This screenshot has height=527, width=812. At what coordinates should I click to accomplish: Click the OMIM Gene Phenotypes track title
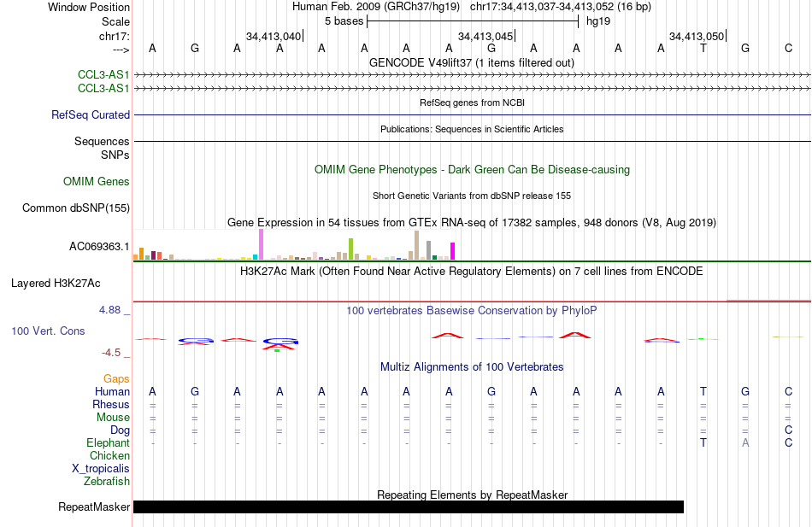472,170
